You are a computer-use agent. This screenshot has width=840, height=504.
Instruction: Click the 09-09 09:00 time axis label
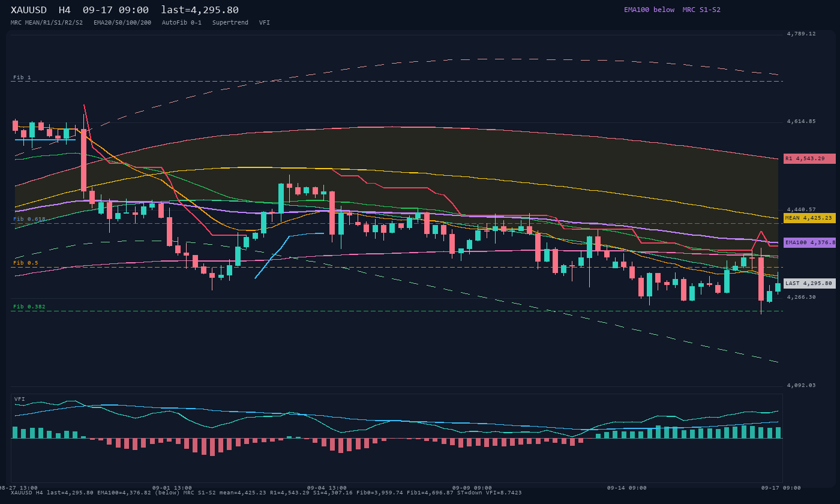pos(472,488)
